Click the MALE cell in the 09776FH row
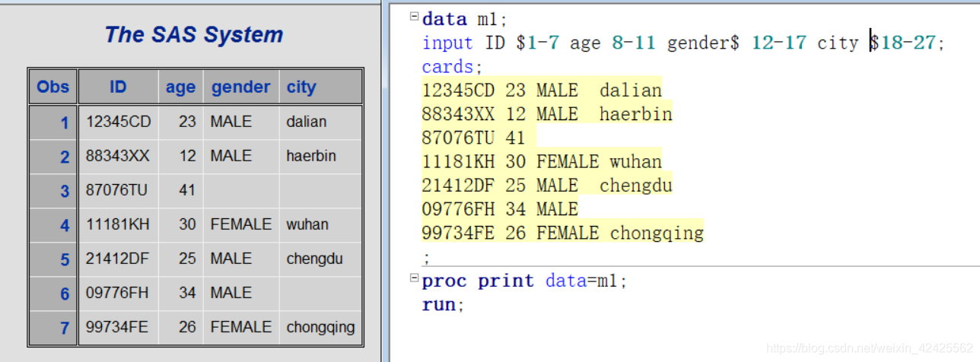 [240, 293]
